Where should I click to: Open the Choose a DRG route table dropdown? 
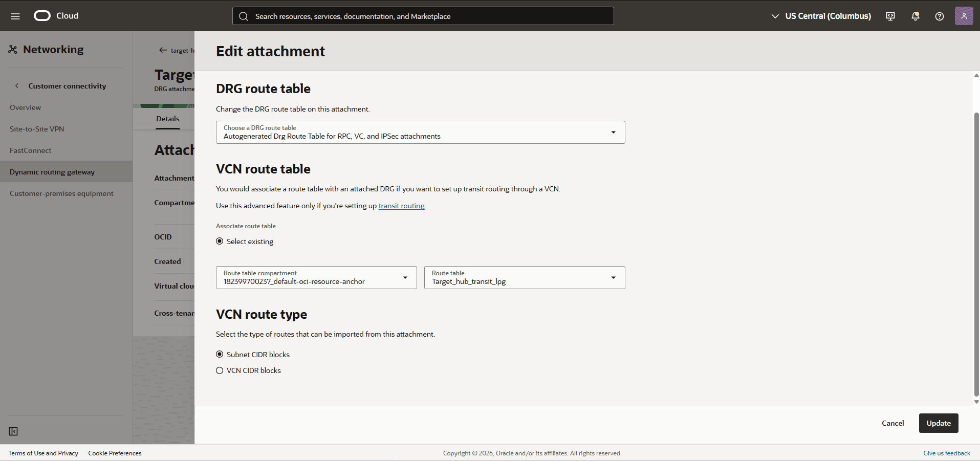[420, 132]
